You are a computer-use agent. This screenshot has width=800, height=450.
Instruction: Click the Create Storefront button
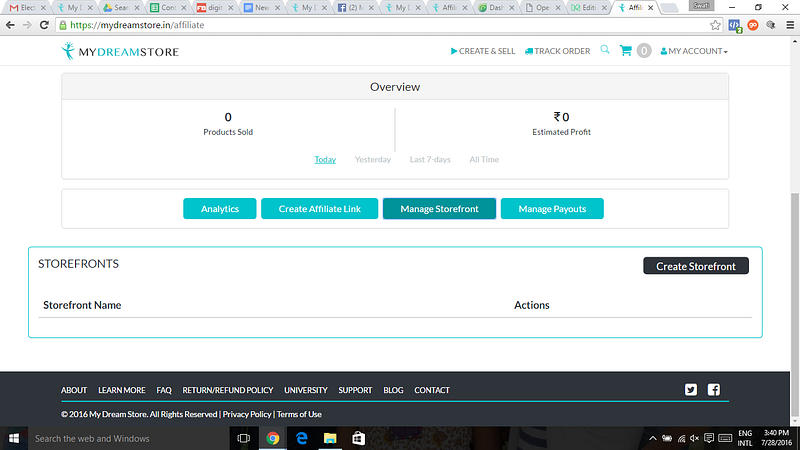click(x=696, y=266)
